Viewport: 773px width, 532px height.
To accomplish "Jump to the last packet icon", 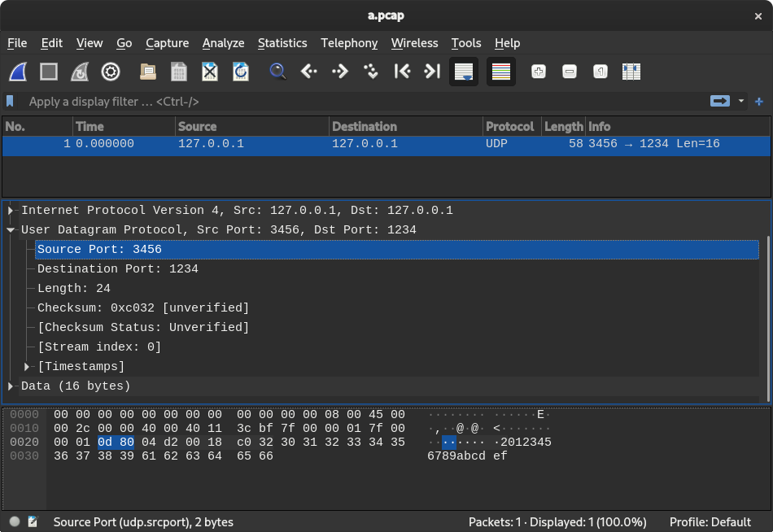I will pos(432,72).
